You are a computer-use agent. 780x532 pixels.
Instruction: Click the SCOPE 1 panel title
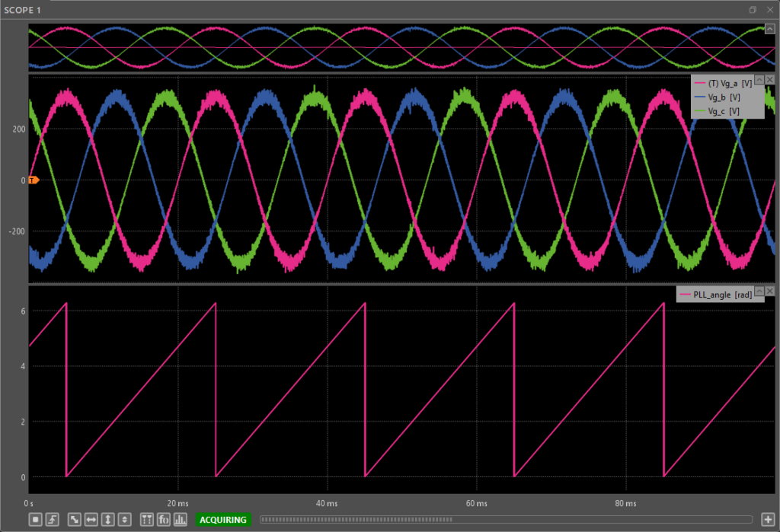22,10
